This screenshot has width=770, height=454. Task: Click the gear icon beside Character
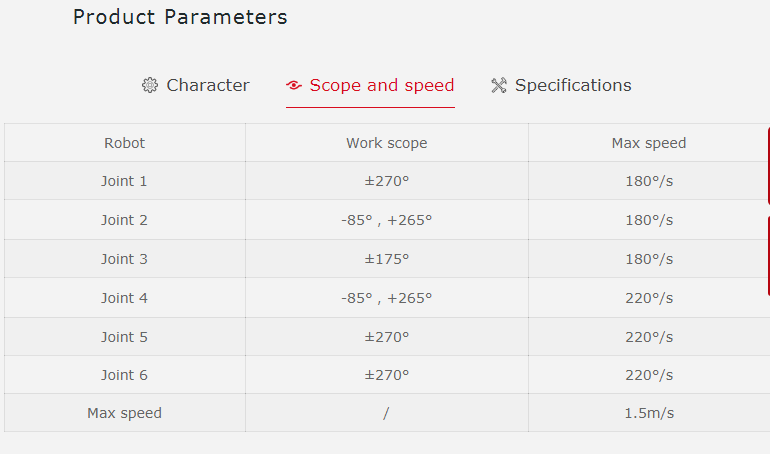coord(150,86)
